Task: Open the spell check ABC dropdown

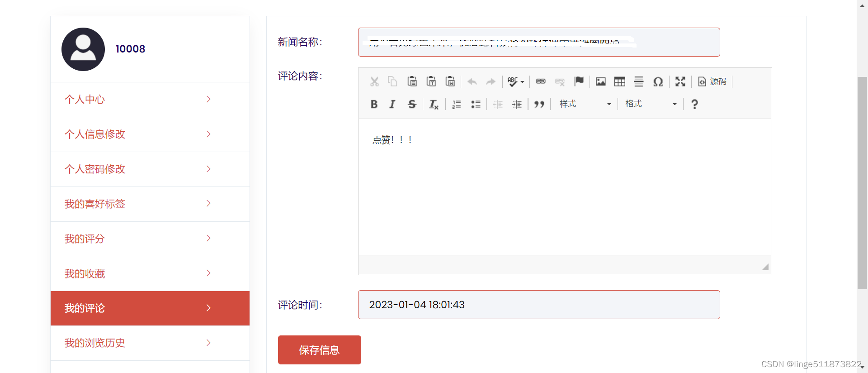Action: point(516,81)
